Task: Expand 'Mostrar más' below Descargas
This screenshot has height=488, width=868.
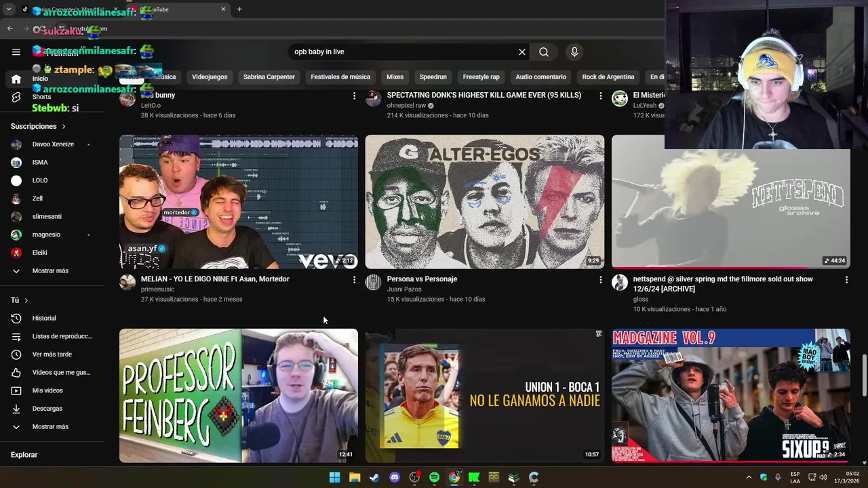Action: pos(50,426)
